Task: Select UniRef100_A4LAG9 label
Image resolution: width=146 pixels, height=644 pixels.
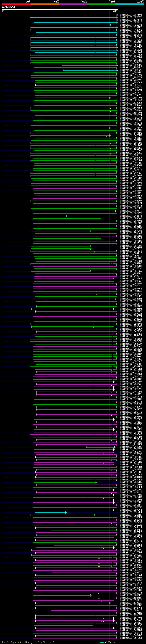Action: [131, 53]
